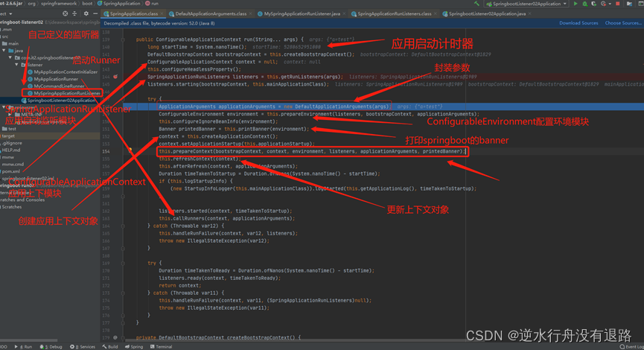Hide the Project tool window with the minus icon

click(x=95, y=13)
